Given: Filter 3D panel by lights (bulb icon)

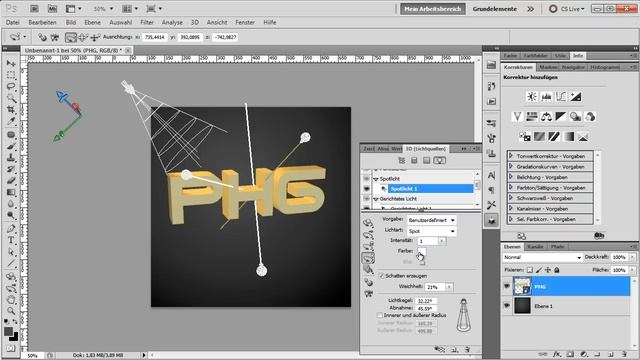Looking at the screenshot, I should point(439,160).
